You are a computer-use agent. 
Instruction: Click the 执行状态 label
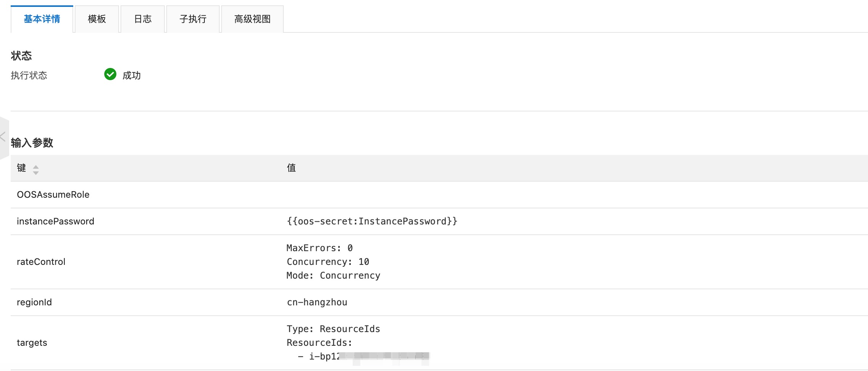29,76
